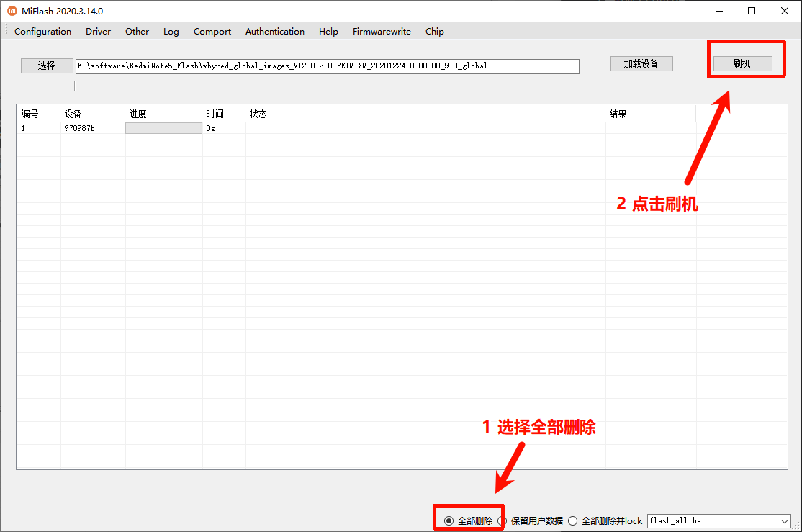Open the Log menu

tap(171, 32)
